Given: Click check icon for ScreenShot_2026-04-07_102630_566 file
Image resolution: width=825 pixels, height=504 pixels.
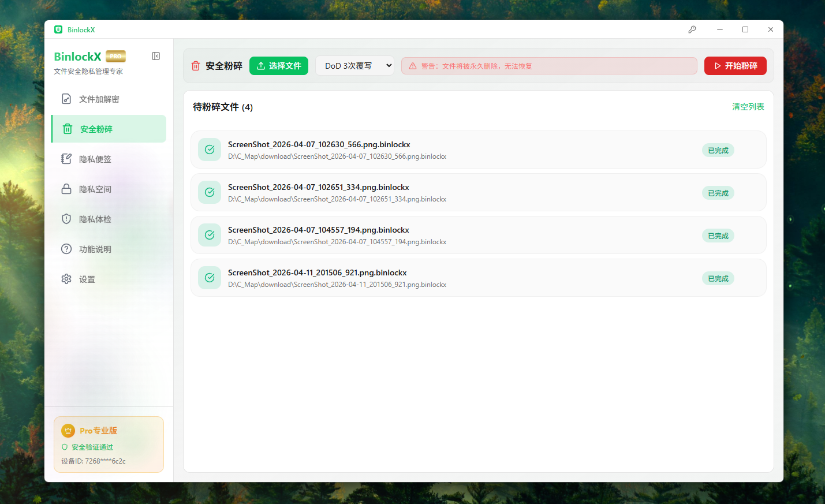Looking at the screenshot, I should coord(210,150).
